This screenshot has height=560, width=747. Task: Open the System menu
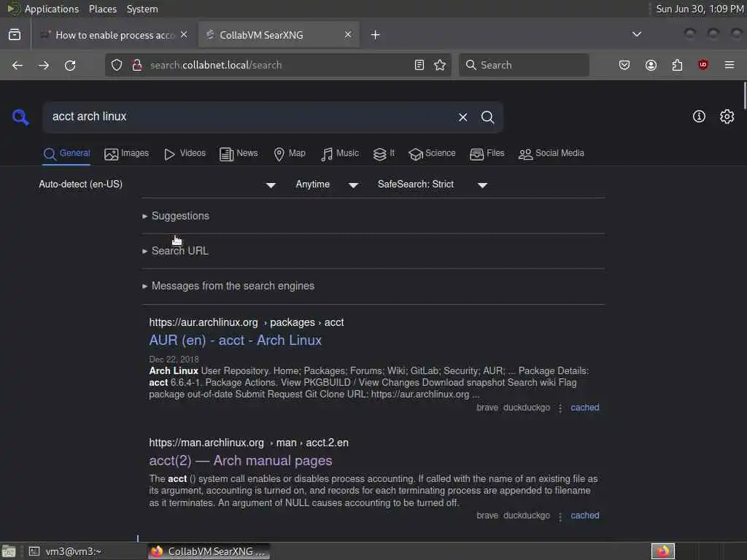pyautogui.click(x=142, y=9)
